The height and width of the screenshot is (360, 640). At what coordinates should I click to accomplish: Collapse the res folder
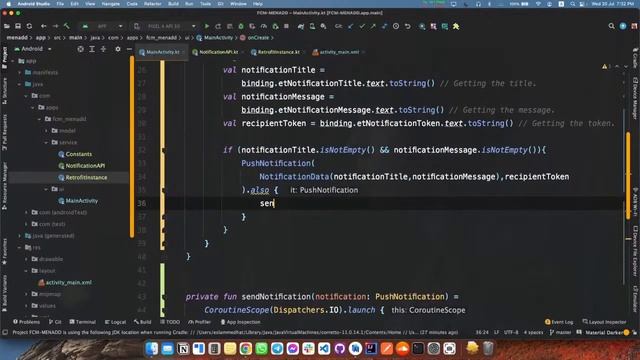(20, 247)
